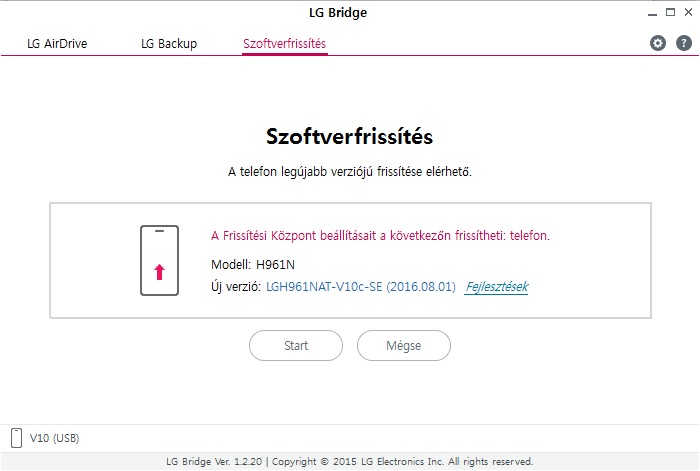Open the Fejlesztések improvements link
The width and height of the screenshot is (700, 471).
tap(496, 287)
